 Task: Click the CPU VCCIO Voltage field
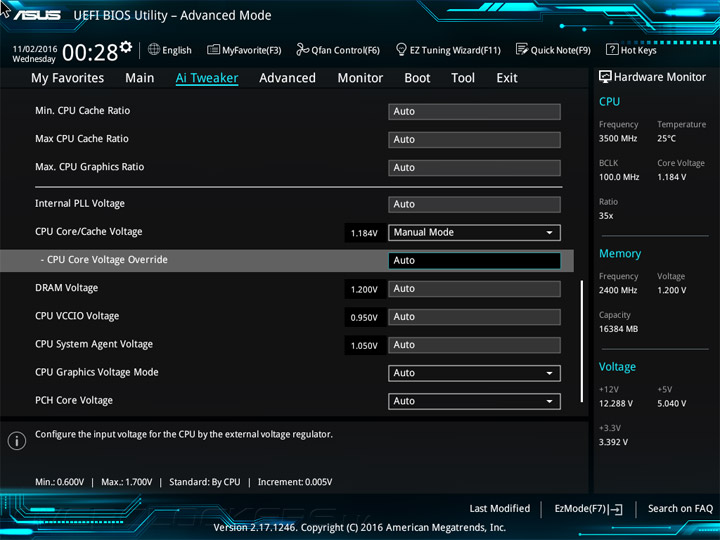(x=474, y=317)
